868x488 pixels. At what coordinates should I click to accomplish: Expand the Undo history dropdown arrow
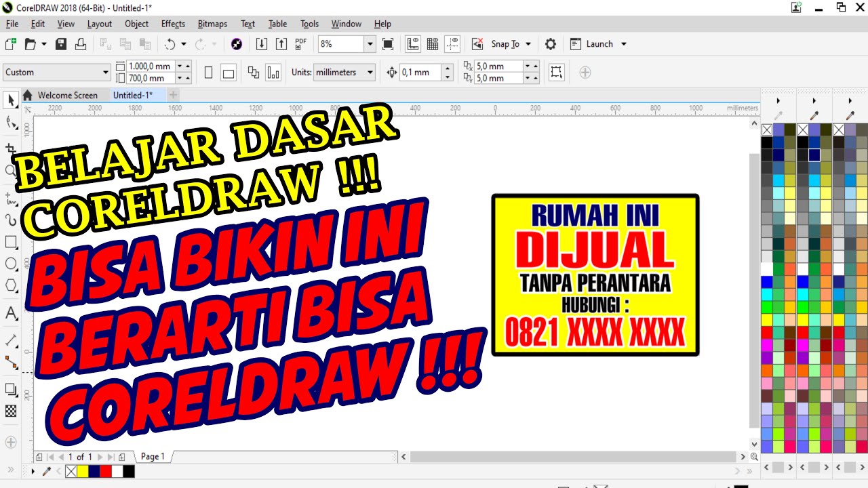coord(184,44)
